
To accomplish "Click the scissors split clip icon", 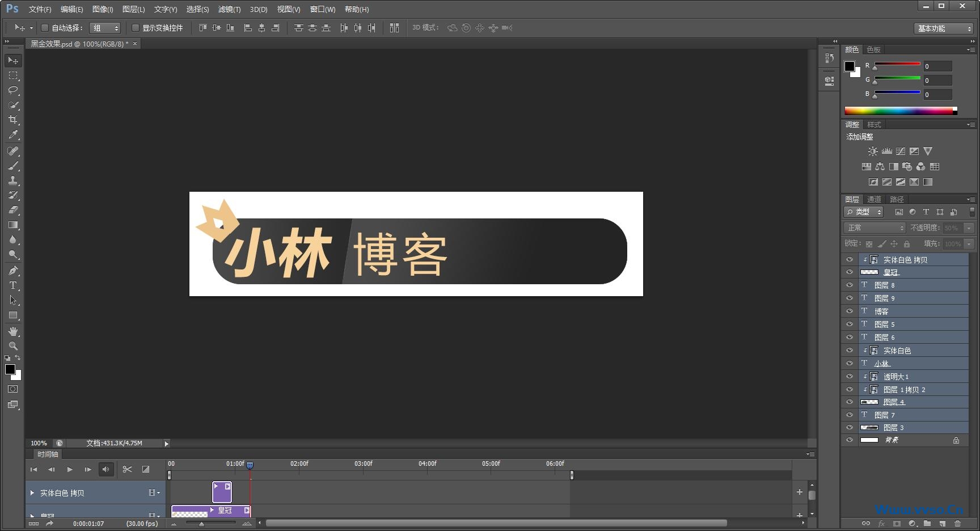I will click(x=127, y=469).
